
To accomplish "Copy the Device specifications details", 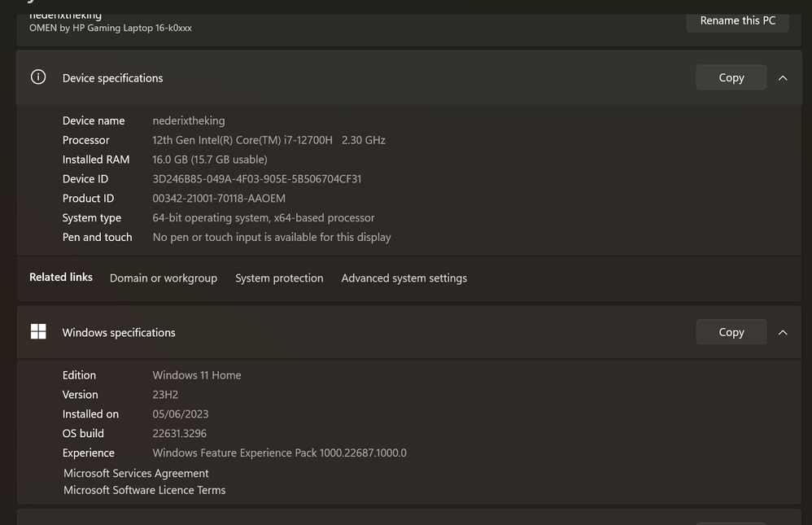I will tap(731, 77).
